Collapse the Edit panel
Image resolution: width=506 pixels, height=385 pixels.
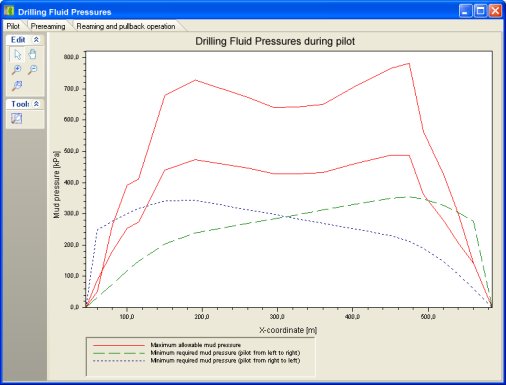tap(36, 40)
